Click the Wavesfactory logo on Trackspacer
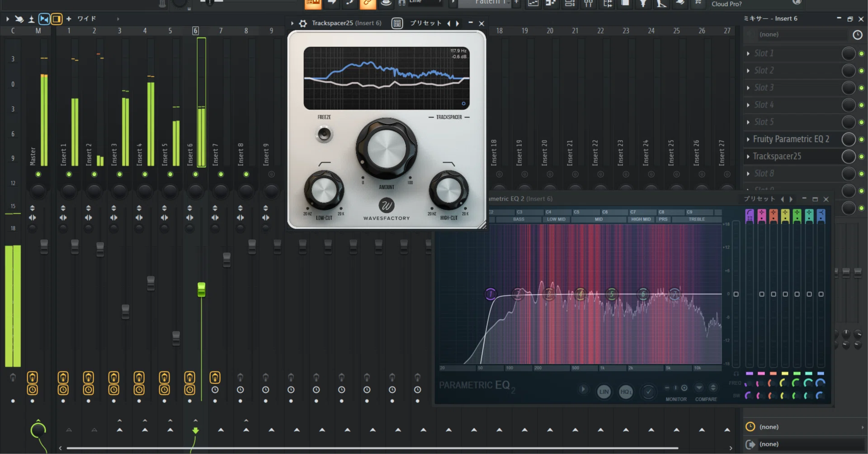Image resolution: width=868 pixels, height=454 pixels. coord(387,206)
